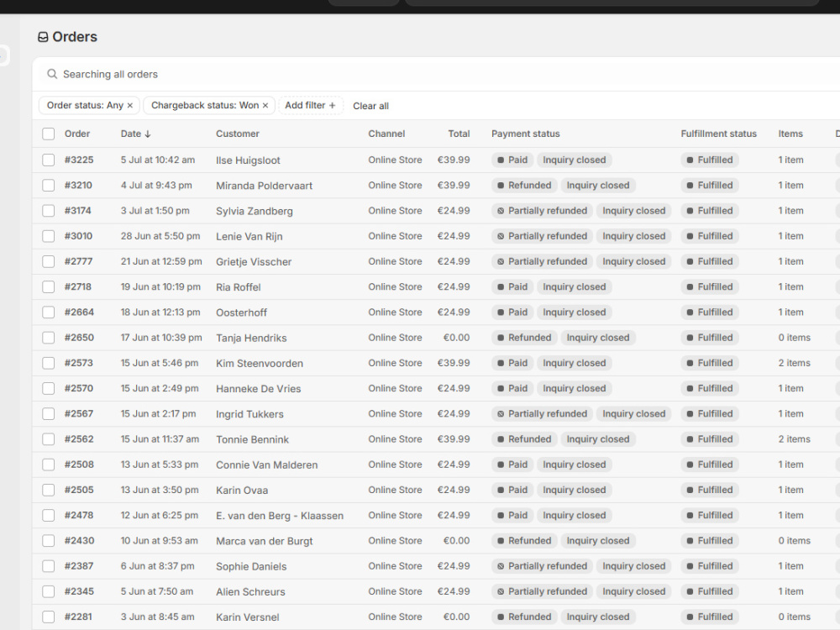Viewport: 840px width, 630px height.
Task: Click the 2 items cell for order #2562
Action: click(794, 438)
